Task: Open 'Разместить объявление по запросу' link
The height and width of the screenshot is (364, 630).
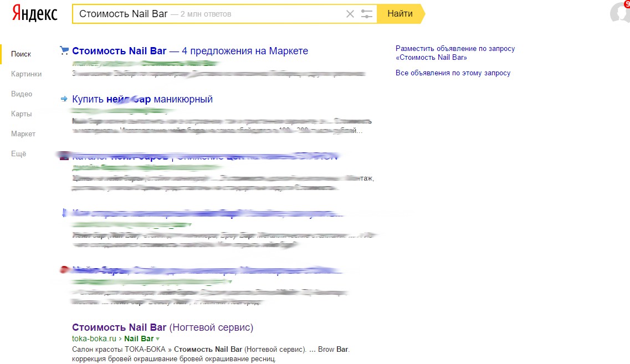Action: point(455,53)
